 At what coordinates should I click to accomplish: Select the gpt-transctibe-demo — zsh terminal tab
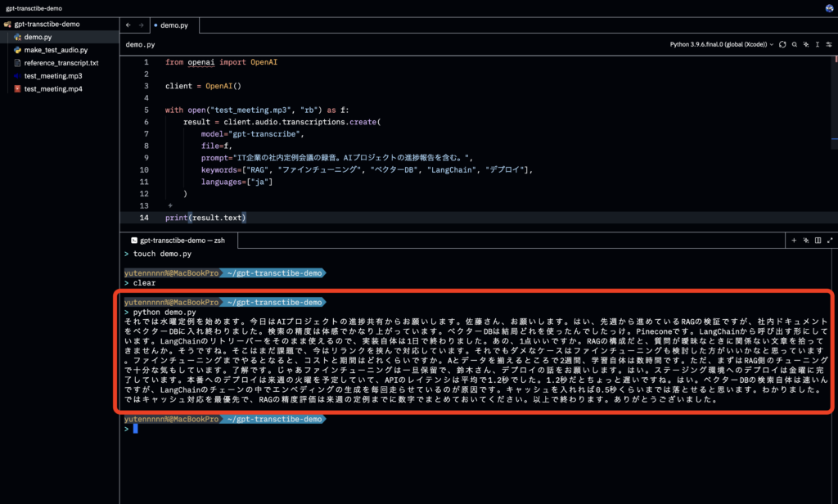coord(178,241)
